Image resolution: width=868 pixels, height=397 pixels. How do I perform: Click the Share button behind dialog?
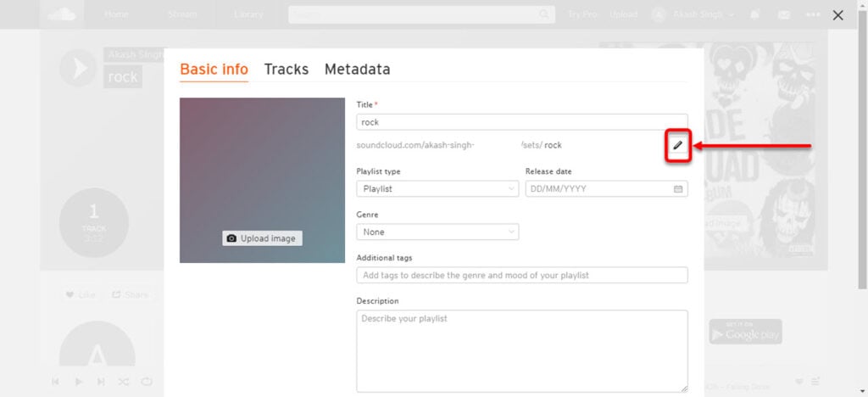[130, 294]
